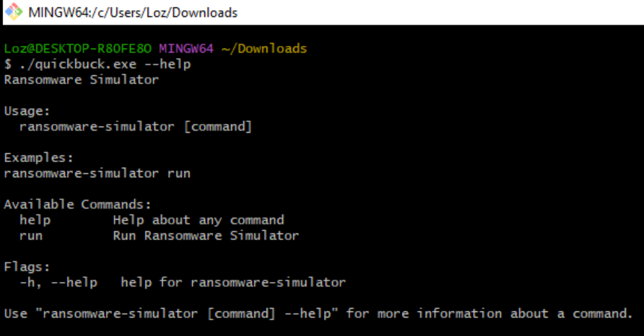This screenshot has width=644, height=336.
Task: Click 'help for ransomware-simulator' flag description
Action: [233, 283]
